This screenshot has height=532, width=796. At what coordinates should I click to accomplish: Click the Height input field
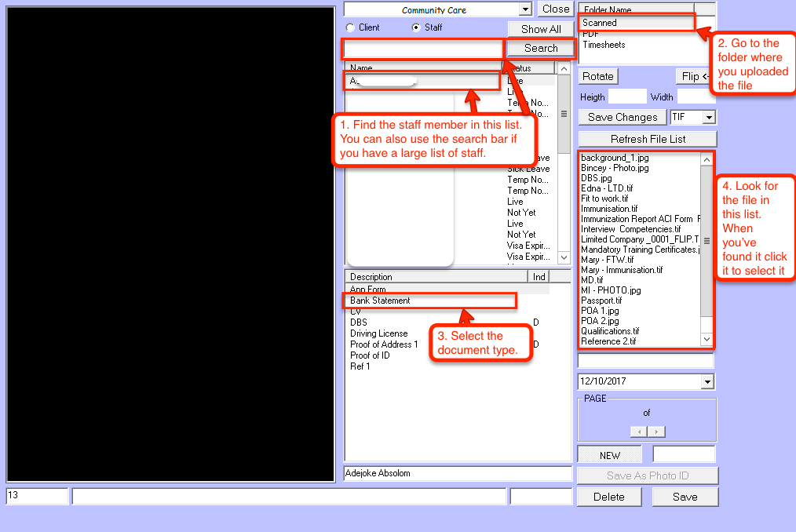click(627, 97)
